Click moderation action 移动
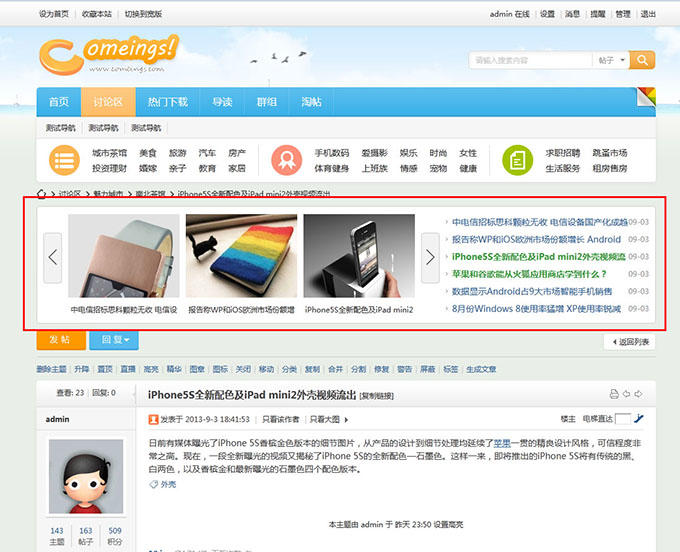This screenshot has width=680, height=552. (266, 369)
